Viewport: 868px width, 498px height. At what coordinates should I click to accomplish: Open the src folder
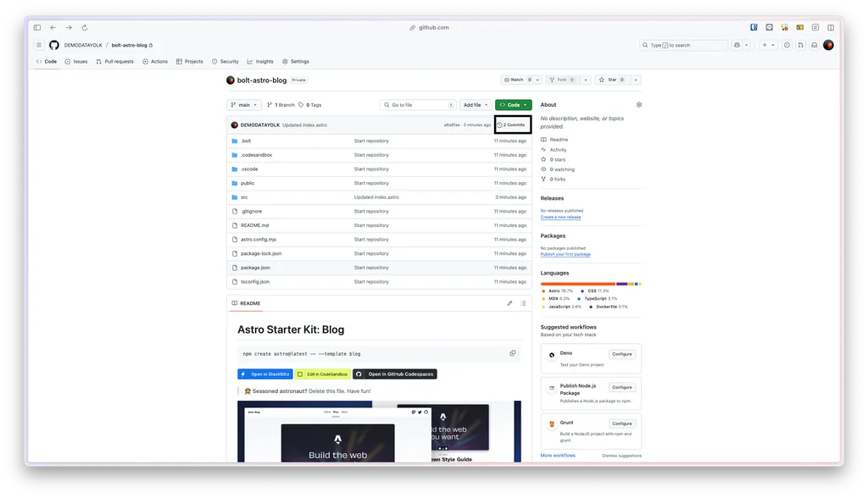244,197
